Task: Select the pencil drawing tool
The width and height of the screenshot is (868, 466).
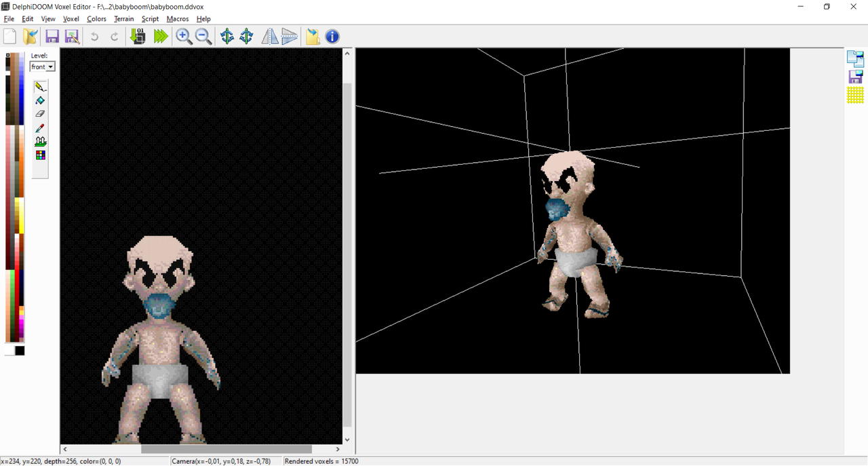Action: pos(40,87)
